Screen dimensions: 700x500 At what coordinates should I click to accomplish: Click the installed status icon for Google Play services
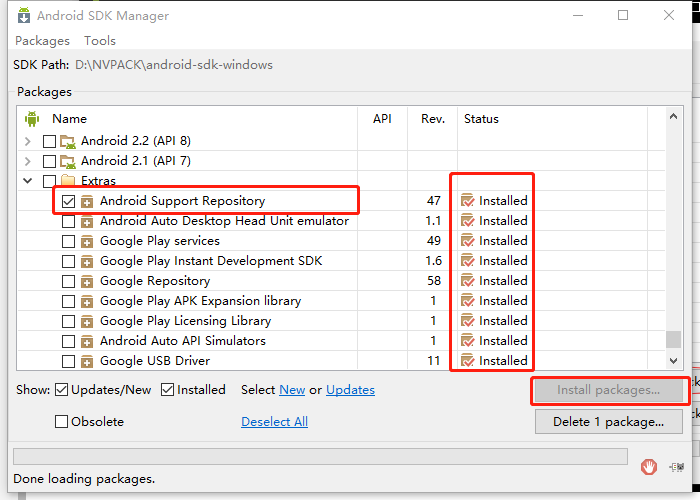coord(467,241)
